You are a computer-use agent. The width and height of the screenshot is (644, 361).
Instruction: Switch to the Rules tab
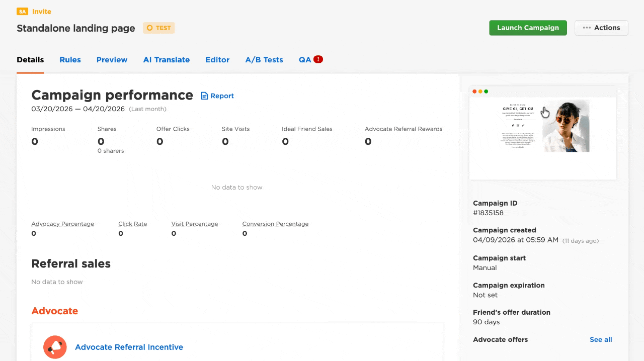(70, 60)
